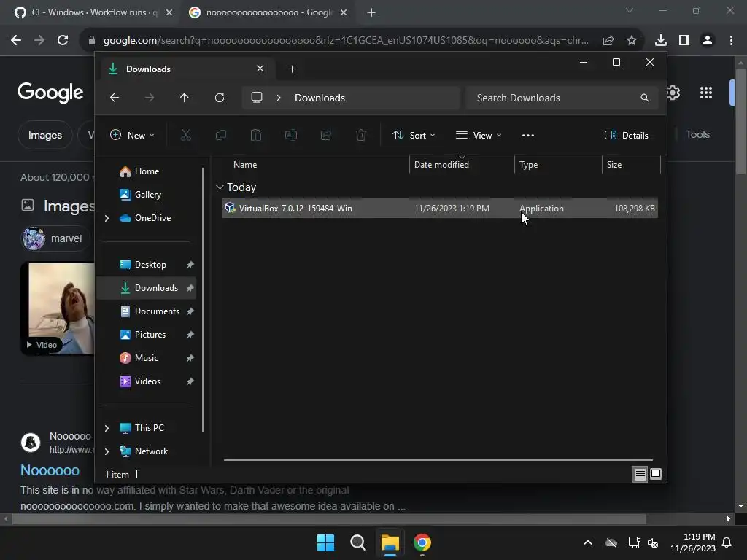Show hidden system tray icons

(588, 542)
